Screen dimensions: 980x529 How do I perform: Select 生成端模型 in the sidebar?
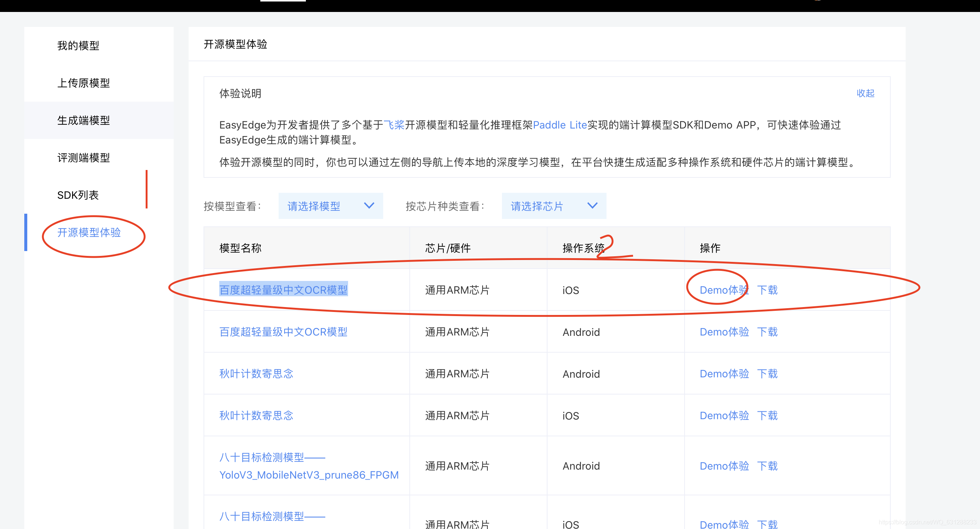tap(83, 120)
